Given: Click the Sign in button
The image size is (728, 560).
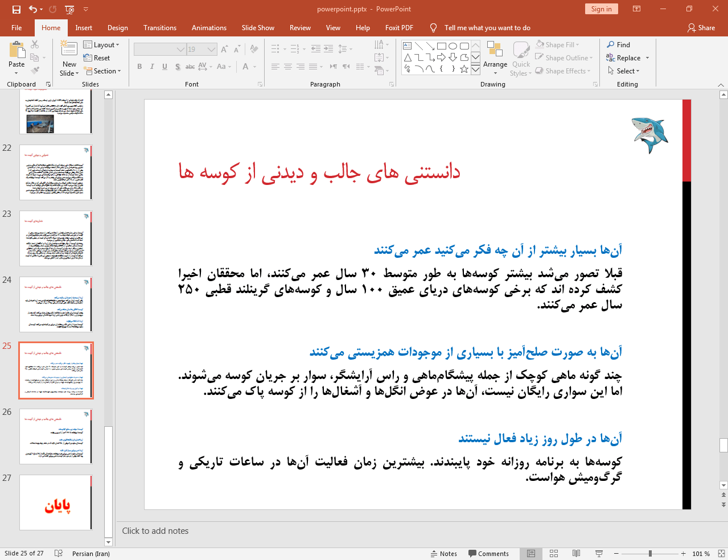Looking at the screenshot, I should coord(601,9).
